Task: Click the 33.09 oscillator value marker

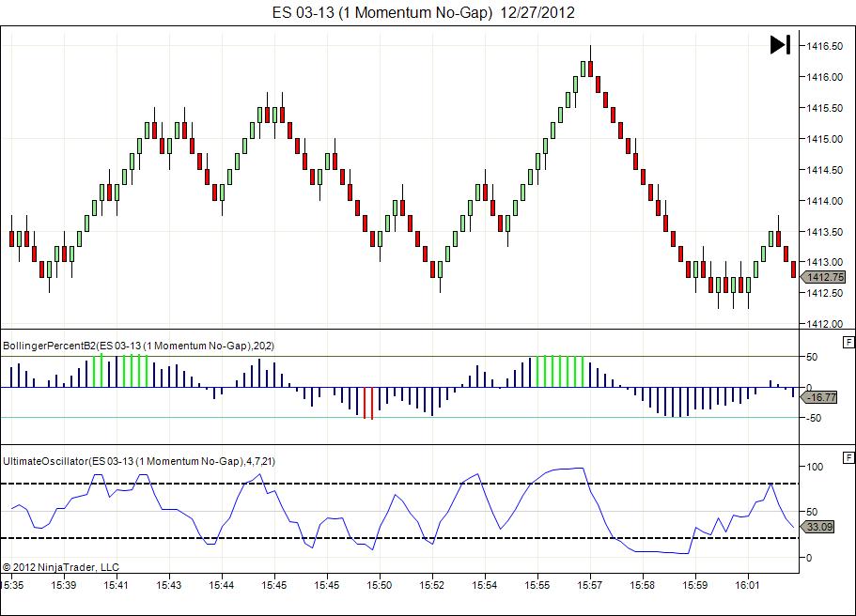Action: pos(818,527)
